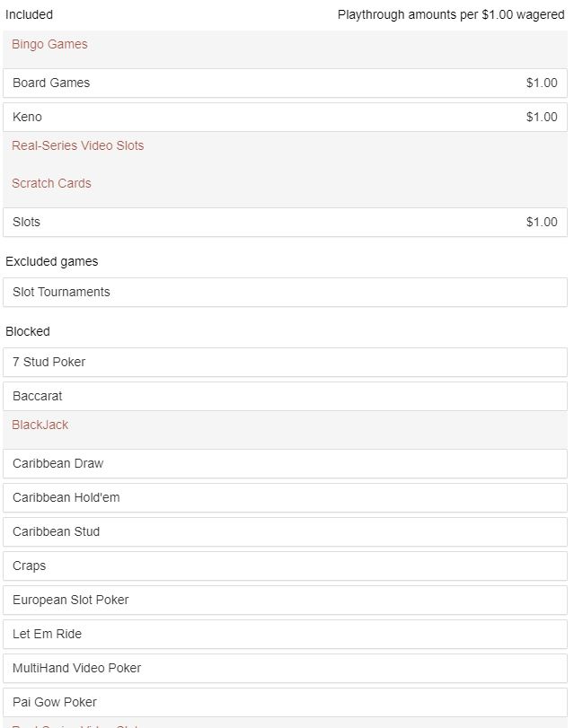Select the MultiHand Video Poker row
Viewport: 574px width, 728px height.
285,668
